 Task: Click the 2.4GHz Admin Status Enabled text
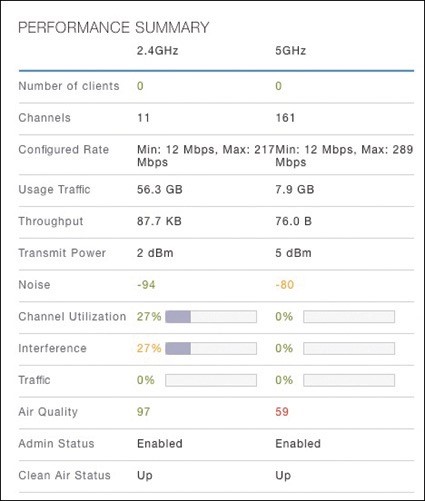[160, 443]
